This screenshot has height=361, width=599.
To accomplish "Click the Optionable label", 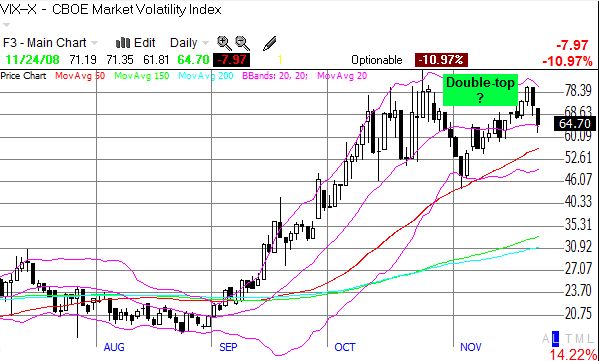I will point(377,60).
